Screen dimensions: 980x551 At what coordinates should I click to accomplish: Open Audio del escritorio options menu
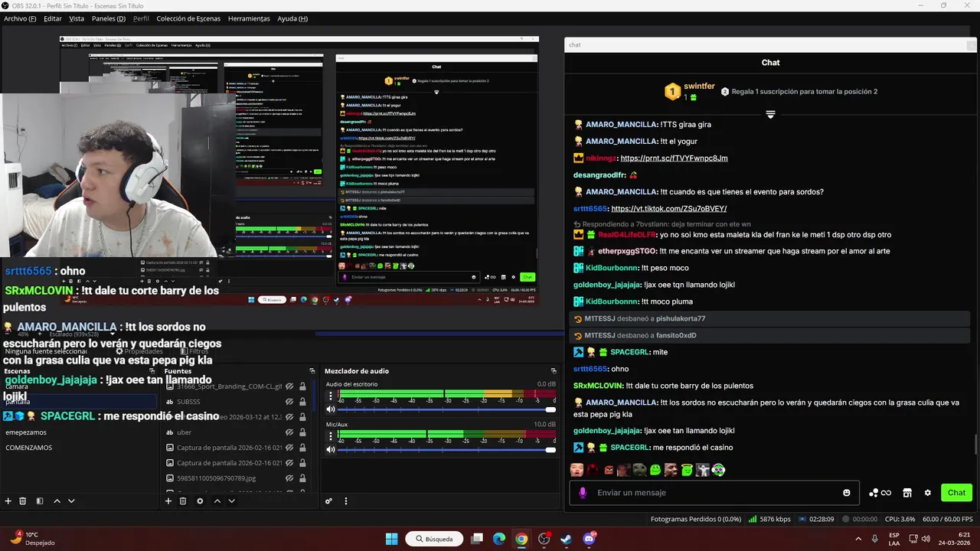pos(331,396)
